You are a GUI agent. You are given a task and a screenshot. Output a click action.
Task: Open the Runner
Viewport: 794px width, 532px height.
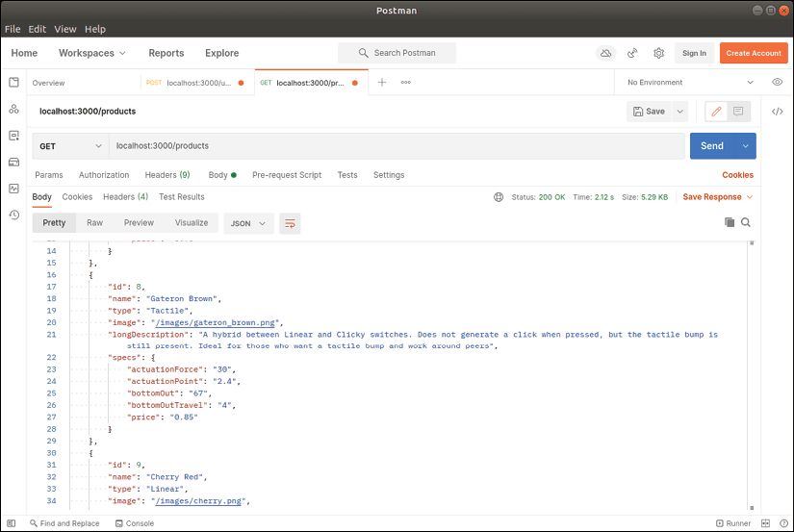point(733,523)
